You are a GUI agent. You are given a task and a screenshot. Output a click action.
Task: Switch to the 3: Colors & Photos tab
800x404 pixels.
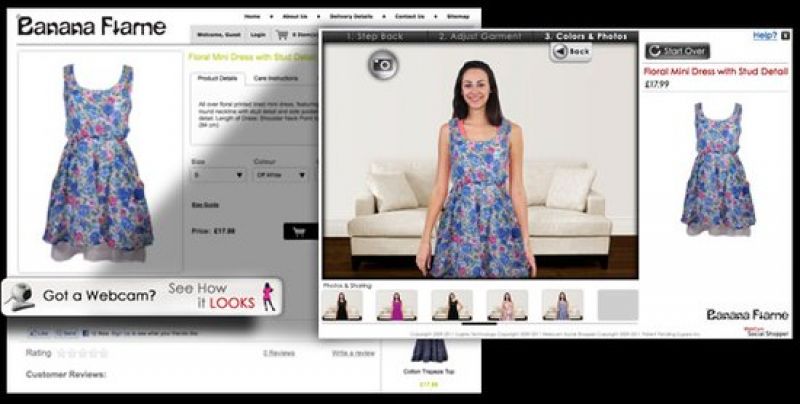(x=585, y=37)
